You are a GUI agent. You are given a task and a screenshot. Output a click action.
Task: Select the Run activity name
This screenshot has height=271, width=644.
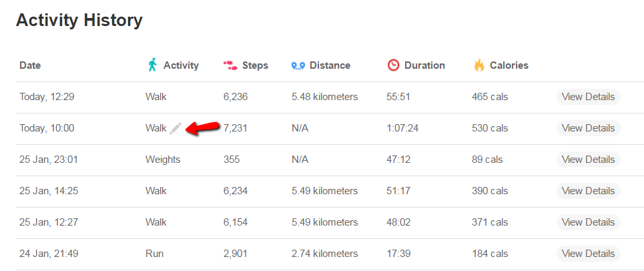[154, 254]
